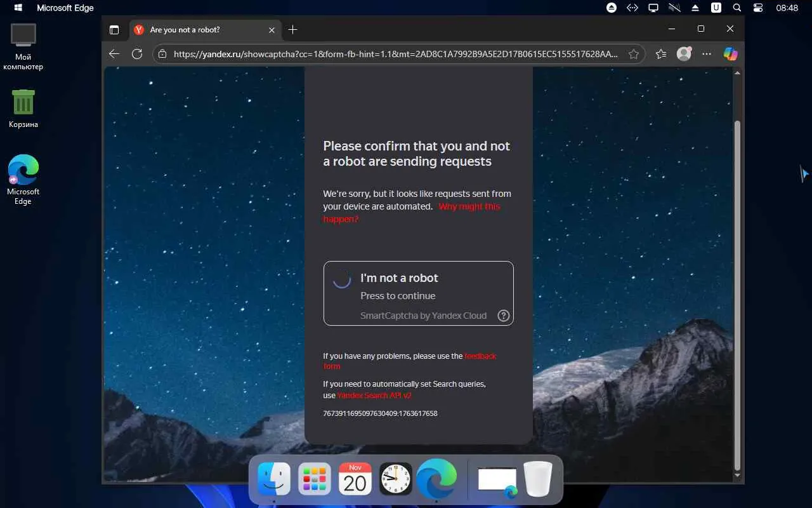Open the Trash in the dock
The height and width of the screenshot is (508, 812).
coord(538,479)
